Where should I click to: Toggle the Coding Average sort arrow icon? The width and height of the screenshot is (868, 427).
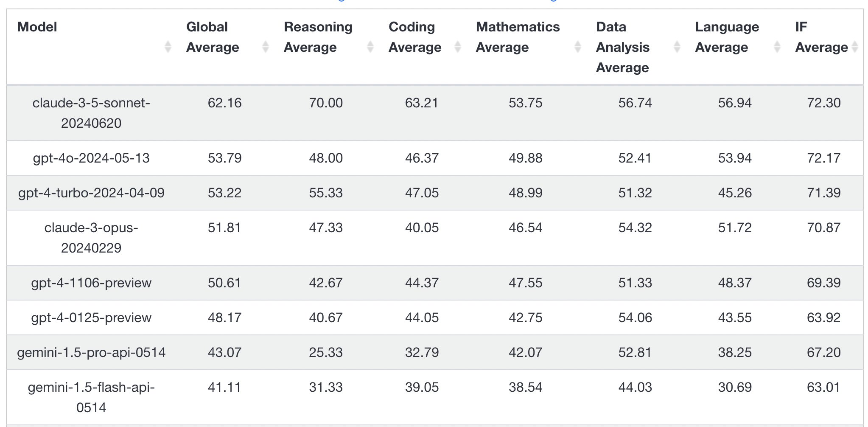[458, 47]
